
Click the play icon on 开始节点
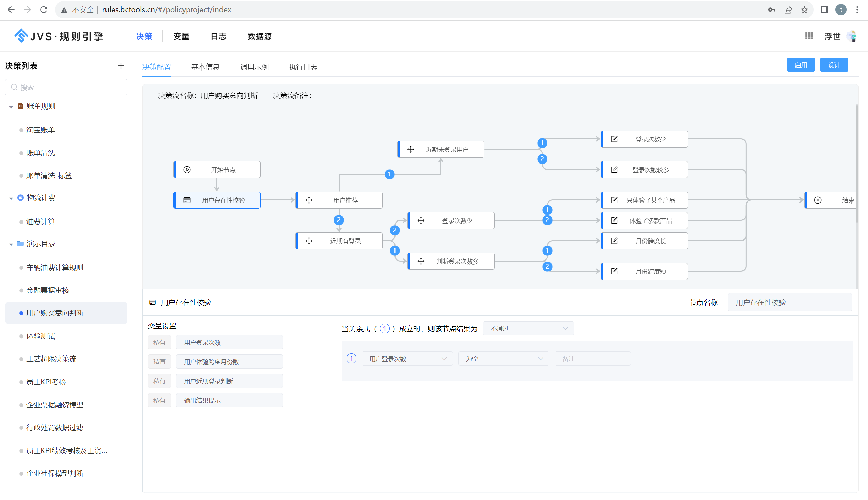coord(187,170)
